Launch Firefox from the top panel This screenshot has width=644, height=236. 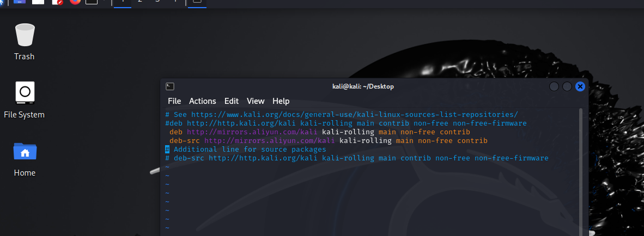click(x=75, y=2)
